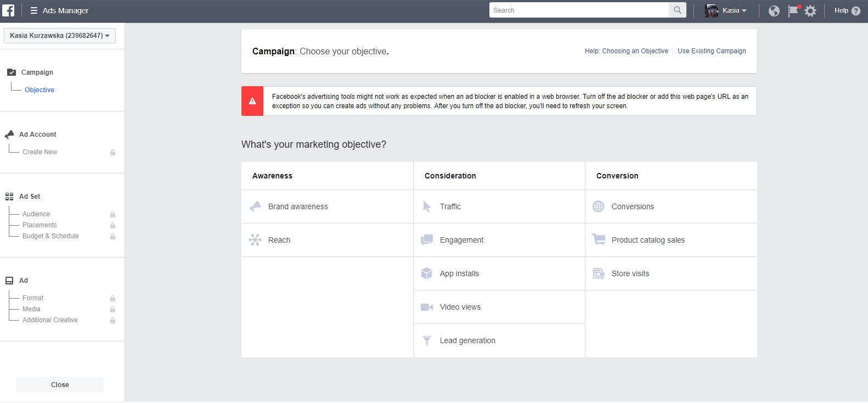The image size is (868, 403).
Task: Select the Video views objective
Action: pyautogui.click(x=499, y=307)
